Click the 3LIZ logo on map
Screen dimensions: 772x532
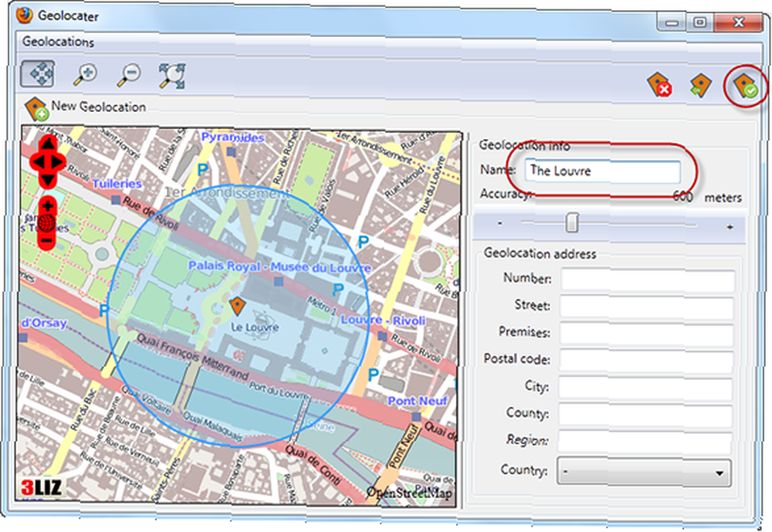[42, 488]
